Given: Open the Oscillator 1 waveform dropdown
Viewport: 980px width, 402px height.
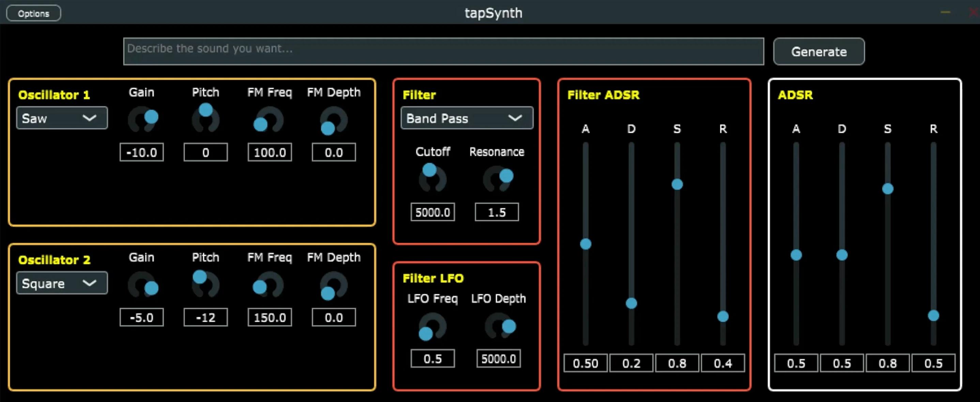Looking at the screenshot, I should 62,118.
